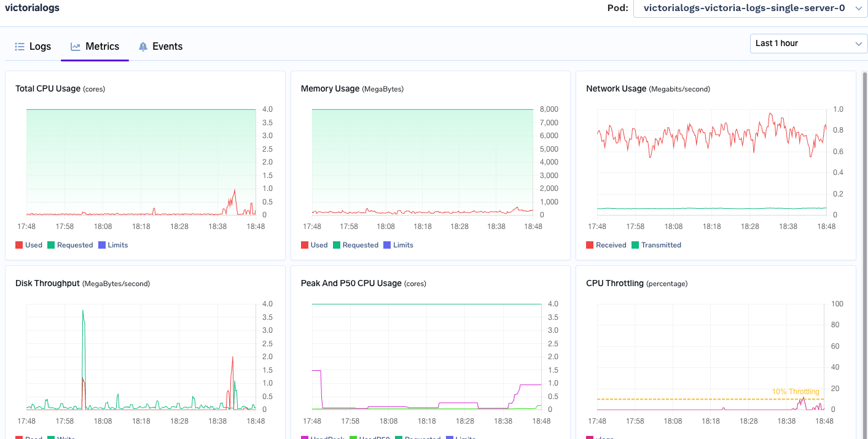Open the Last 1 hour time range dropdown
Viewport: 868px width, 439px height.
coord(808,44)
